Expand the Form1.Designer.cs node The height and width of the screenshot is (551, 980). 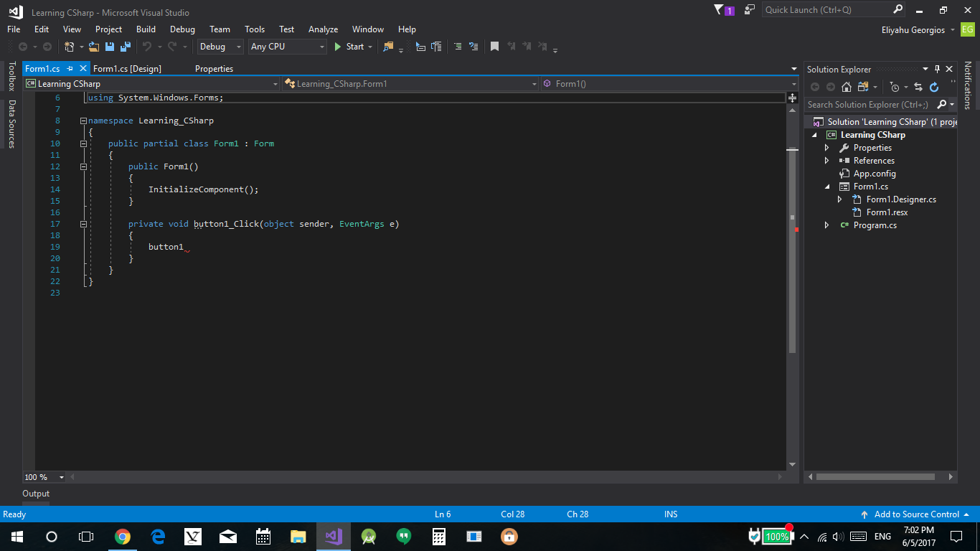point(839,199)
